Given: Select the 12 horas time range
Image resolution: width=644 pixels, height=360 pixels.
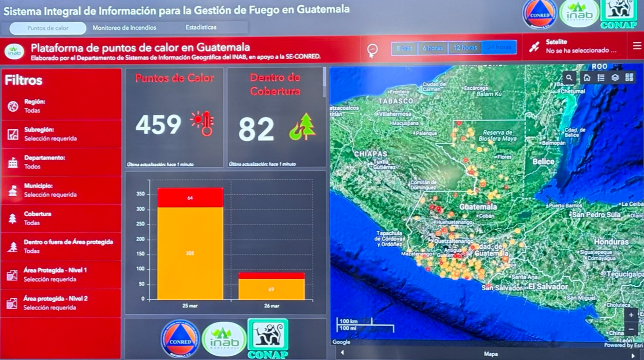Looking at the screenshot, I should 465,48.
